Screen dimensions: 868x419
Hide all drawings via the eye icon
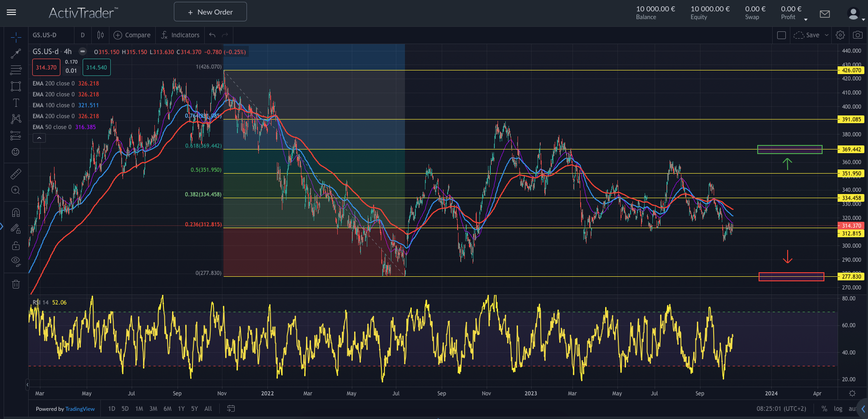(x=16, y=261)
